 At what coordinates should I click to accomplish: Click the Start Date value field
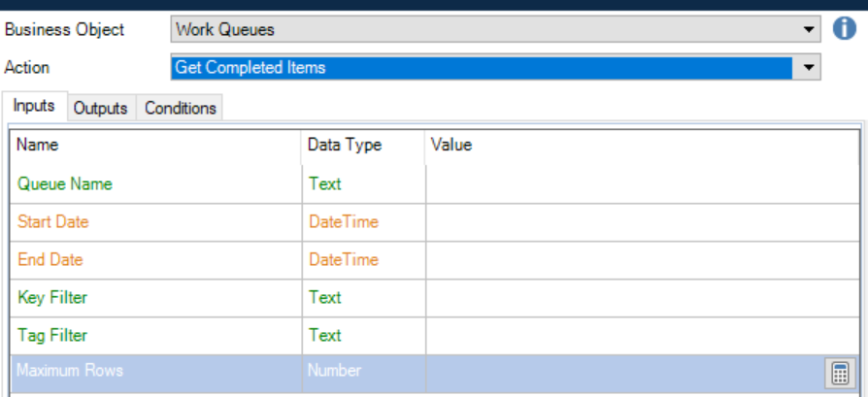pos(641,222)
